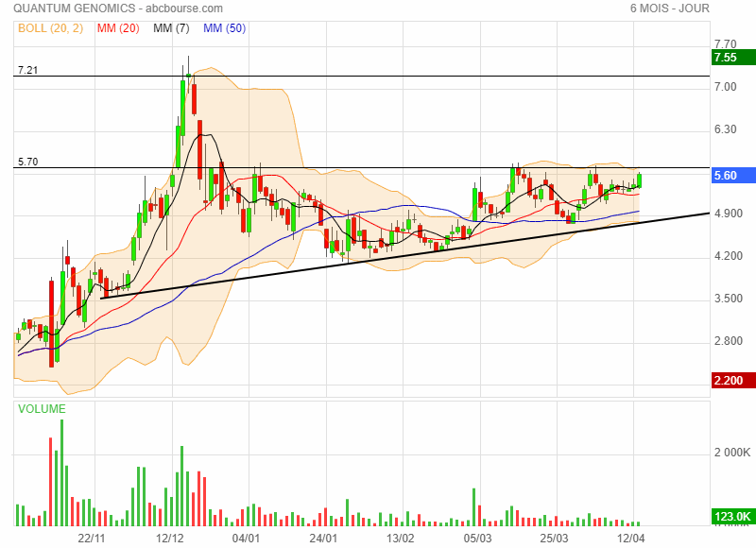Select the blue MM (50) legend entry
The height and width of the screenshot is (548, 756).
[224, 28]
